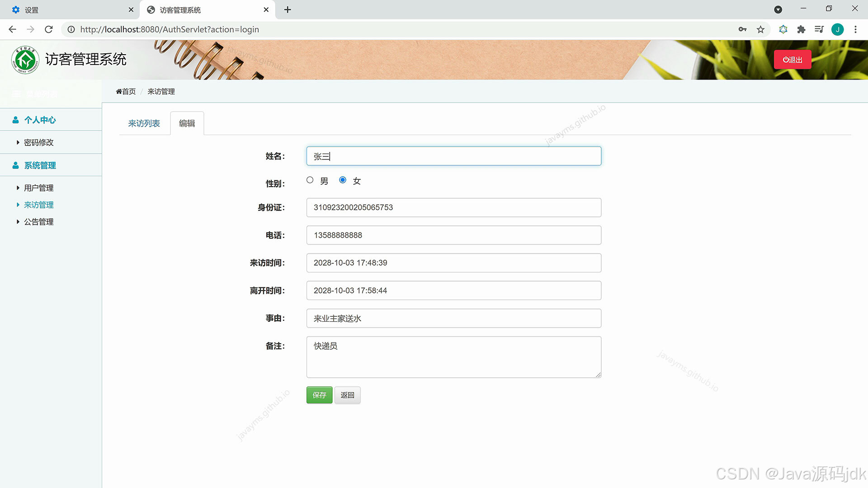Click the university logo in the header
This screenshot has width=868, height=488.
[x=25, y=60]
